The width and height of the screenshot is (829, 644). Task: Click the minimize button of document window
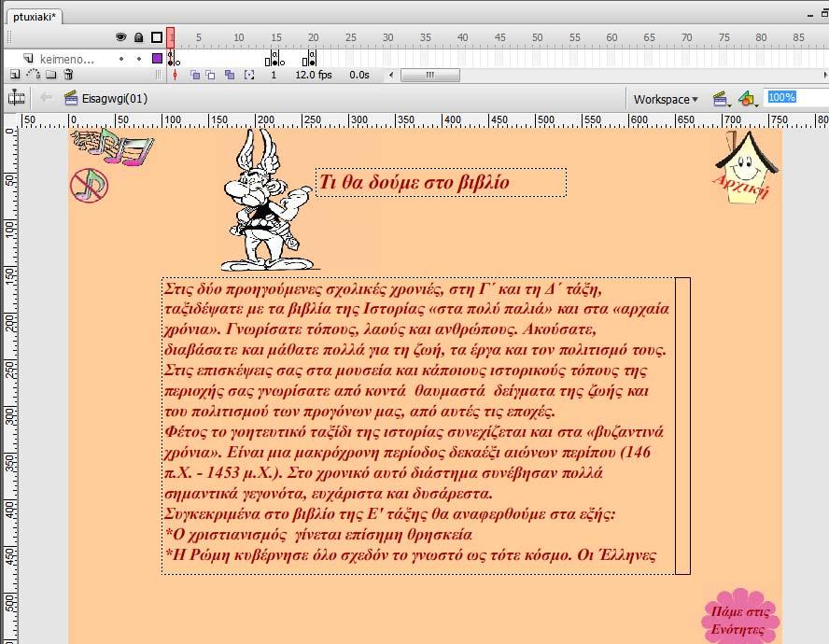point(810,15)
